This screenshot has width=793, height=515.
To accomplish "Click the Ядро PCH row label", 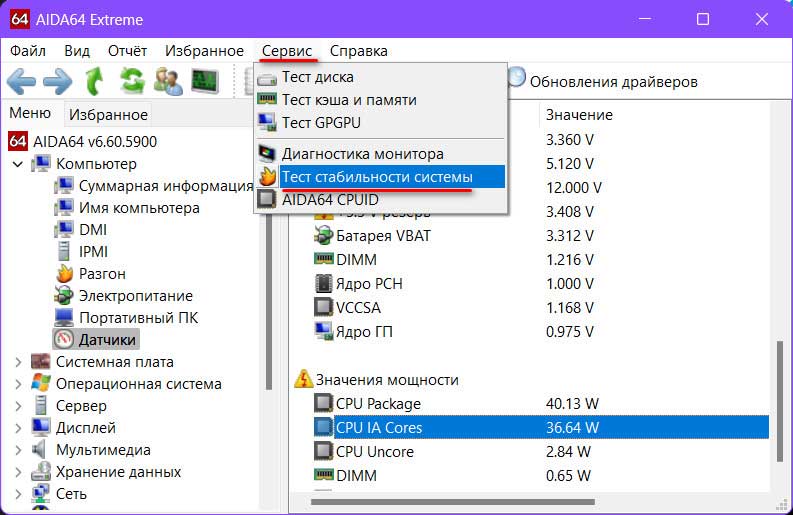I will (369, 283).
